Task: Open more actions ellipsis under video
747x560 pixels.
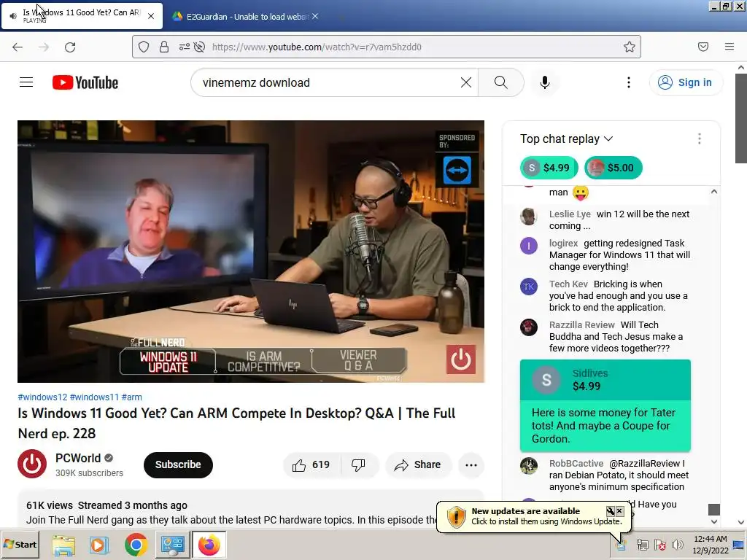Action: 471,464
